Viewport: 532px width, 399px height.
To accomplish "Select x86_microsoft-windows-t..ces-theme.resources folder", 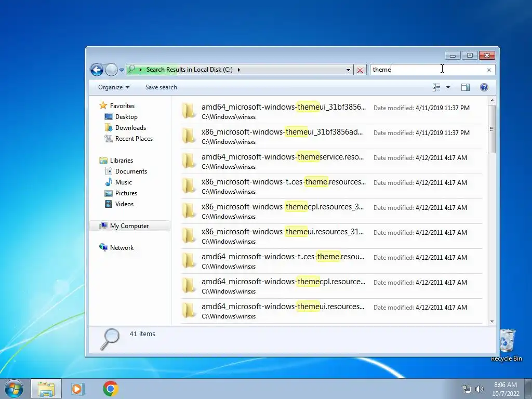I will click(331, 187).
